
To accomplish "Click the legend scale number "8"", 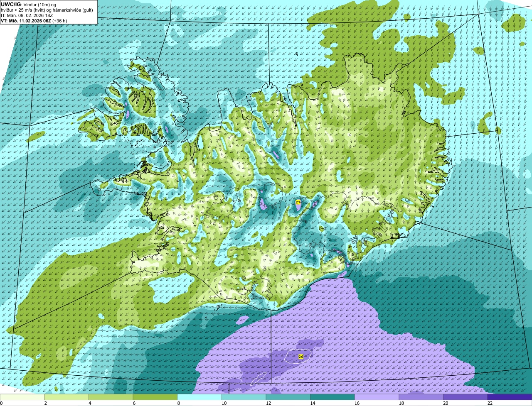I will [x=178, y=403].
